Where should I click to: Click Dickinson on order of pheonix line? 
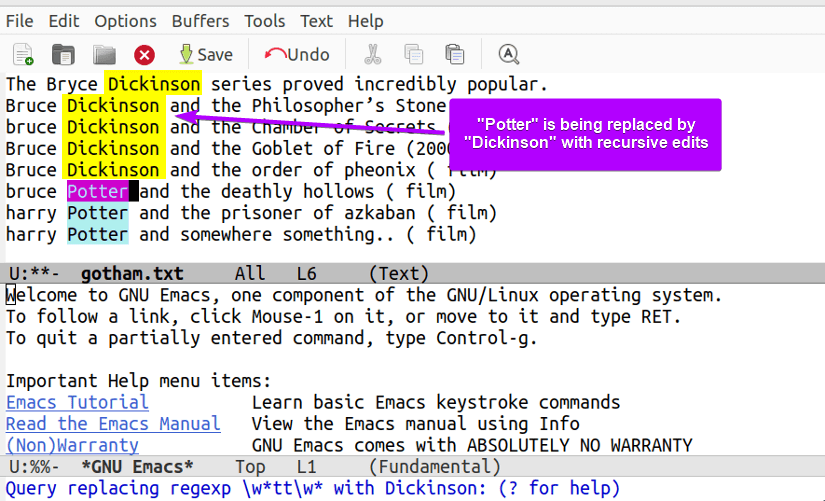point(113,171)
